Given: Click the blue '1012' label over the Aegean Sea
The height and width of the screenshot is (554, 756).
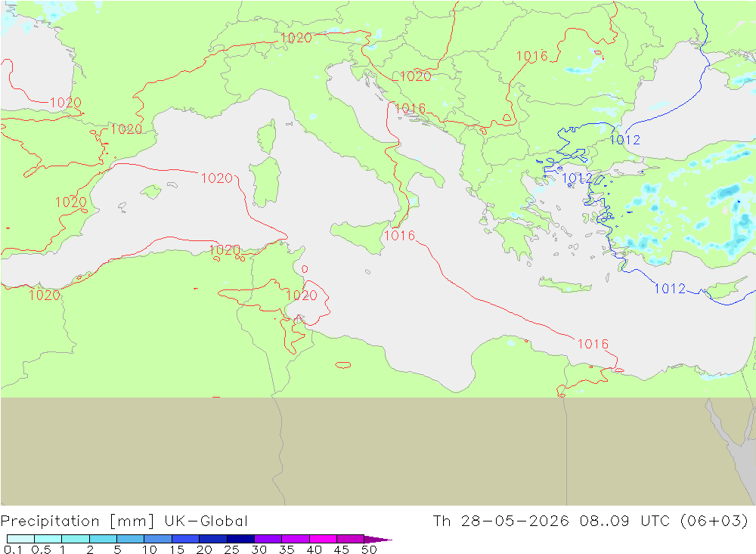Looking at the screenshot, I should pos(577,178).
